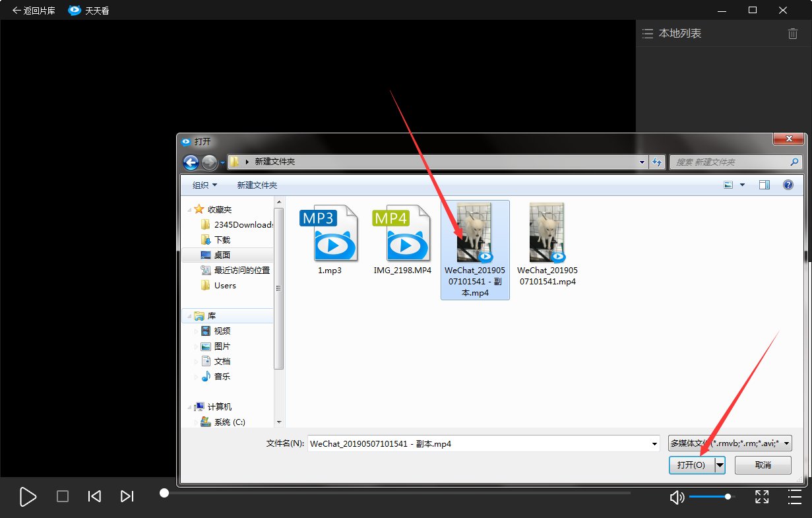Image resolution: width=812 pixels, height=518 pixels.
Task: Toggle fullscreen mode in the player
Action: 762,497
